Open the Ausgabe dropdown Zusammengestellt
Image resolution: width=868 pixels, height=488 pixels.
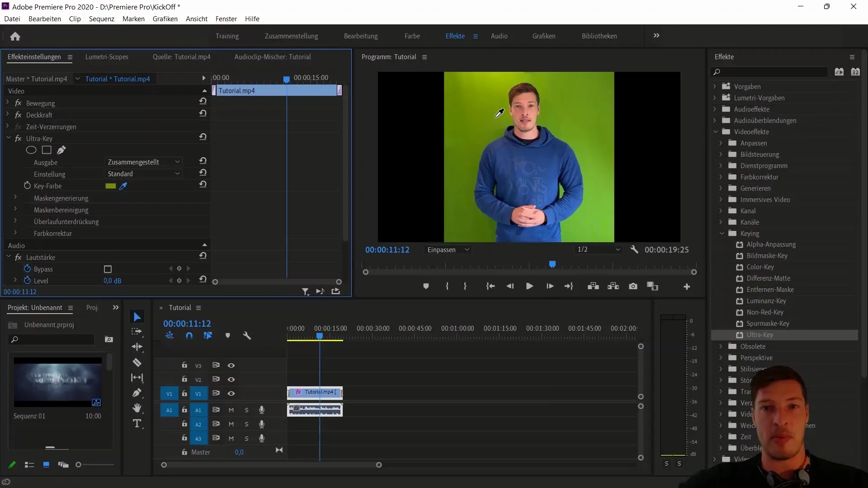tap(143, 162)
